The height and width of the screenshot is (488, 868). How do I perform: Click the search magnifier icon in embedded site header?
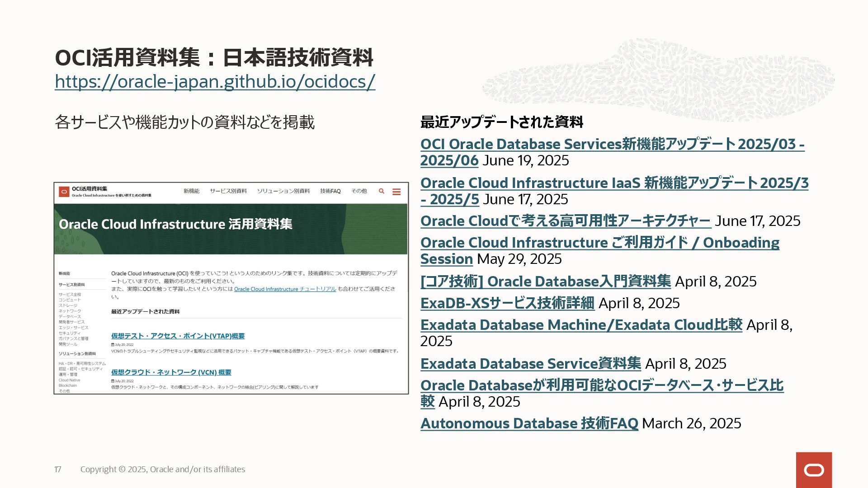coord(382,191)
